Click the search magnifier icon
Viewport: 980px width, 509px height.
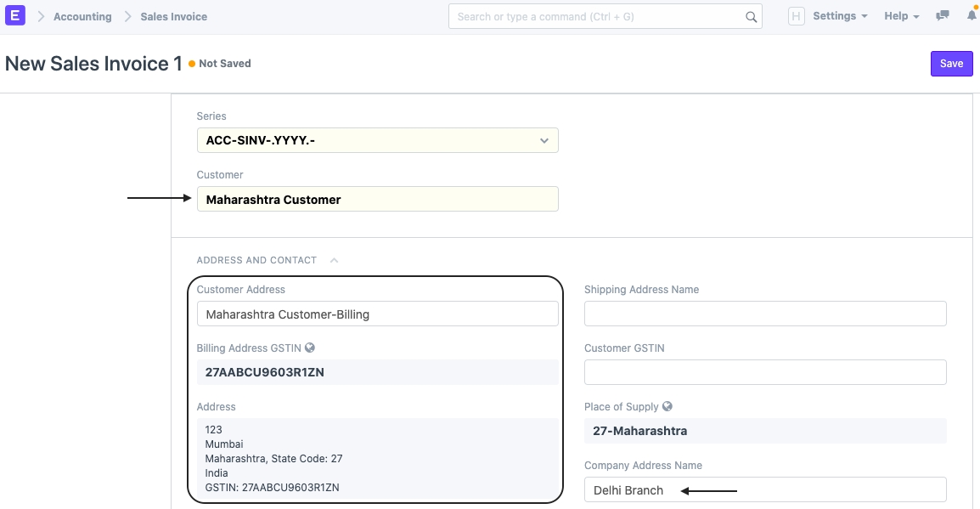tap(751, 16)
